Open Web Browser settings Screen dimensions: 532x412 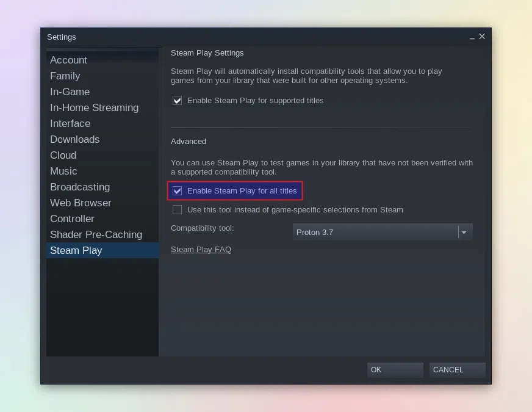click(102, 203)
